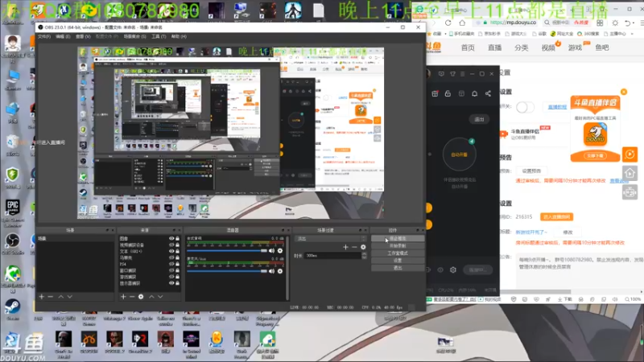Remove selected scene with minus icon
This screenshot has width=644, height=362.
tap(51, 296)
